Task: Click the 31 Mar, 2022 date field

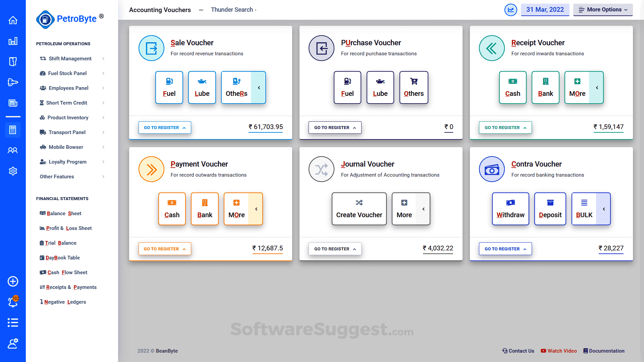Action: [545, 10]
